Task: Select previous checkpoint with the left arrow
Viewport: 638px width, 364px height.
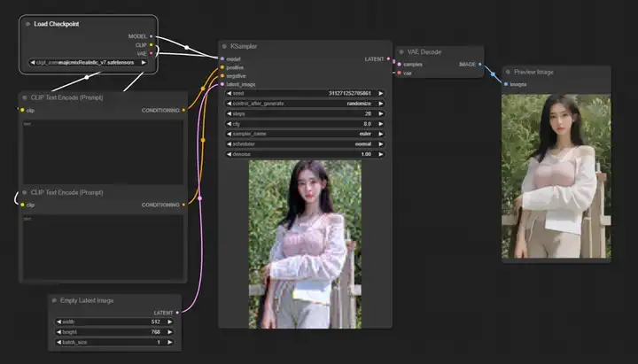Action: click(32, 63)
